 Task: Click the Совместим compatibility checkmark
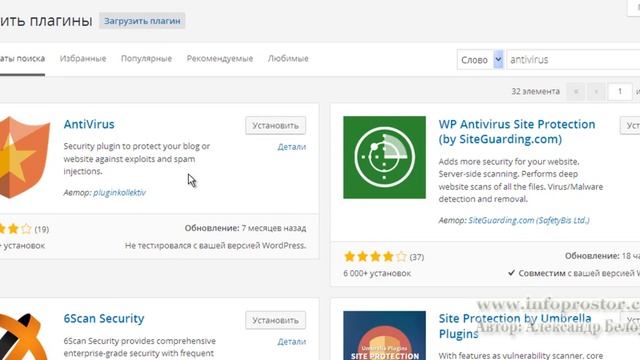tap(511, 273)
